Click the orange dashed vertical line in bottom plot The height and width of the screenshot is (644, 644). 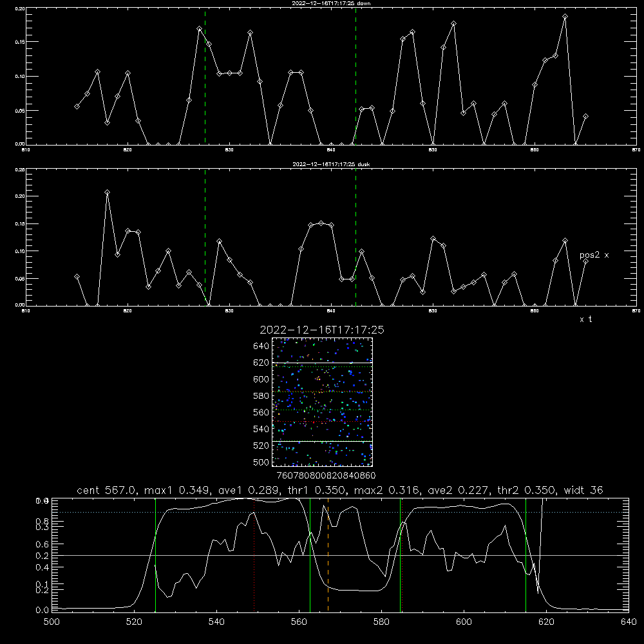(x=328, y=554)
